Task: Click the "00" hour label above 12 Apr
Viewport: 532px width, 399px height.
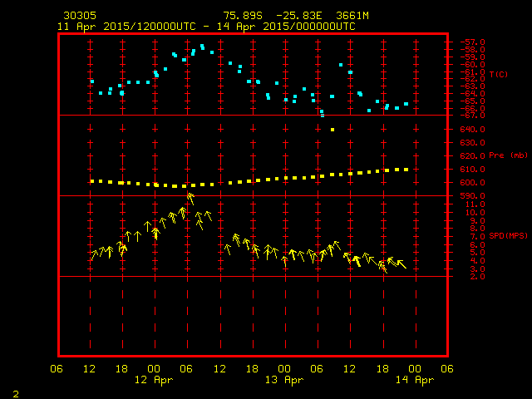Action: [x=154, y=369]
